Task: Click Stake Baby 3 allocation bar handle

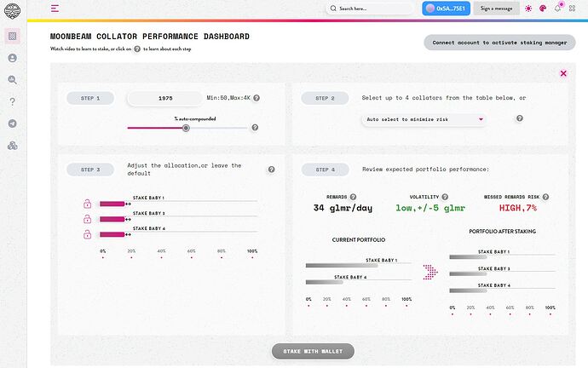Action: pos(128,219)
